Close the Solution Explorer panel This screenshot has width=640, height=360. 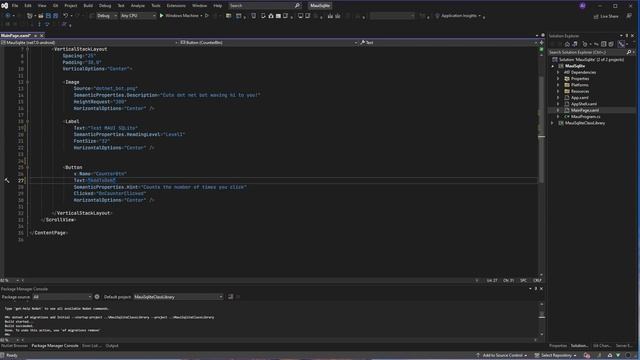[633, 36]
